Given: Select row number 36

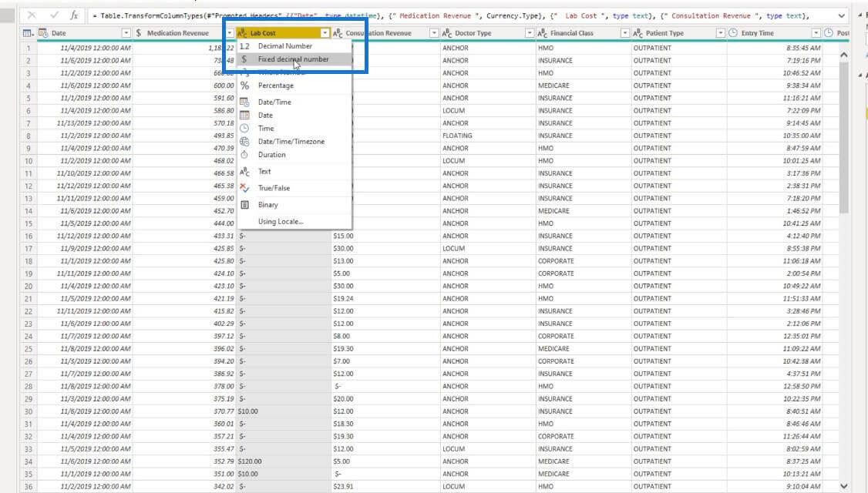Looking at the screenshot, I should (29, 487).
